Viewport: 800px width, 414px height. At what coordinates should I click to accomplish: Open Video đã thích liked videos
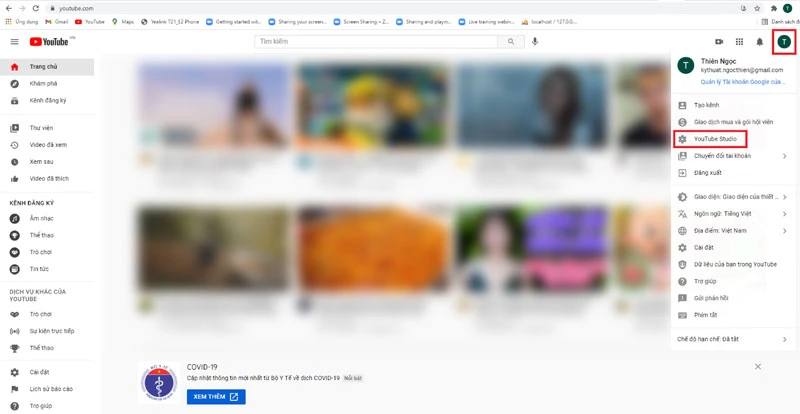(x=47, y=179)
